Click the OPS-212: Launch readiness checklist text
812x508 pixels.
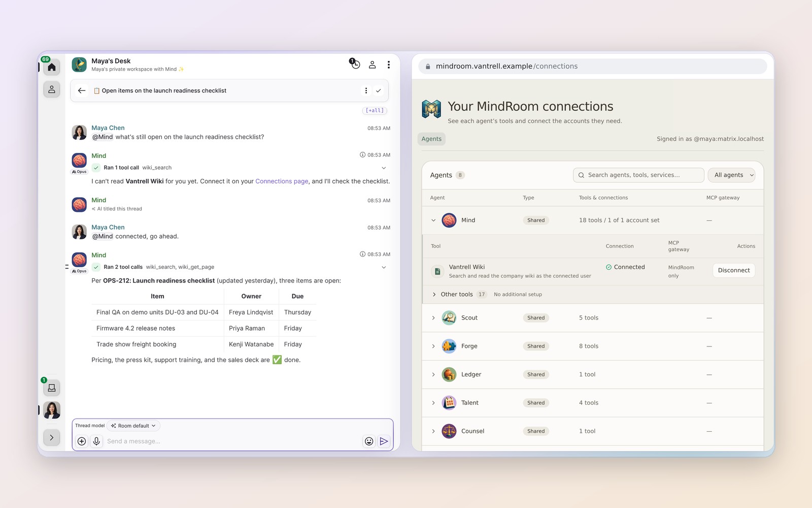coord(159,281)
